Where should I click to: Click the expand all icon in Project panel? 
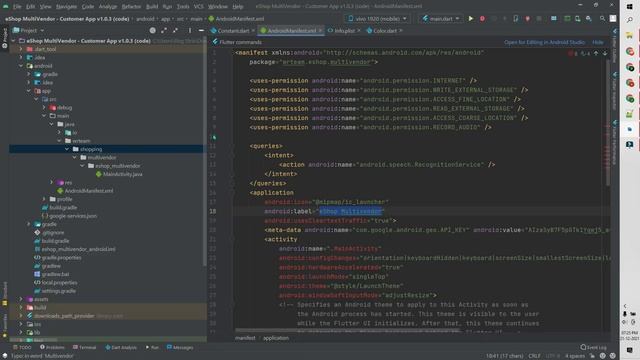pyautogui.click(x=164, y=30)
